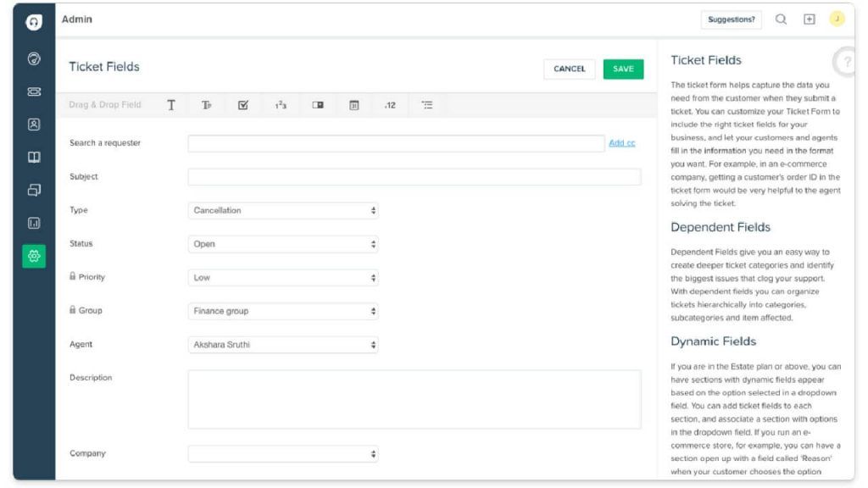Click the Type field label
868x488 pixels.
click(79, 210)
